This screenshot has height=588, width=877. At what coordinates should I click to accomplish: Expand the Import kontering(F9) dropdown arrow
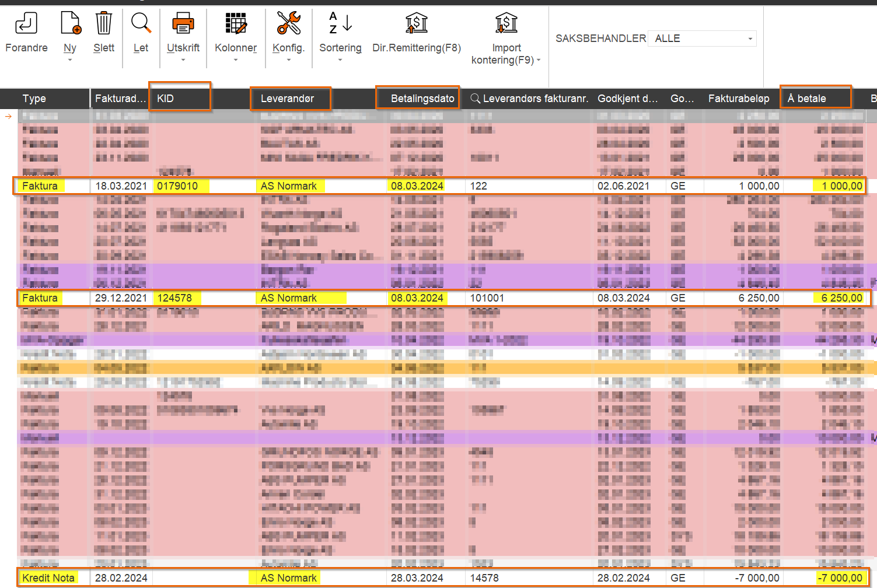pos(539,60)
